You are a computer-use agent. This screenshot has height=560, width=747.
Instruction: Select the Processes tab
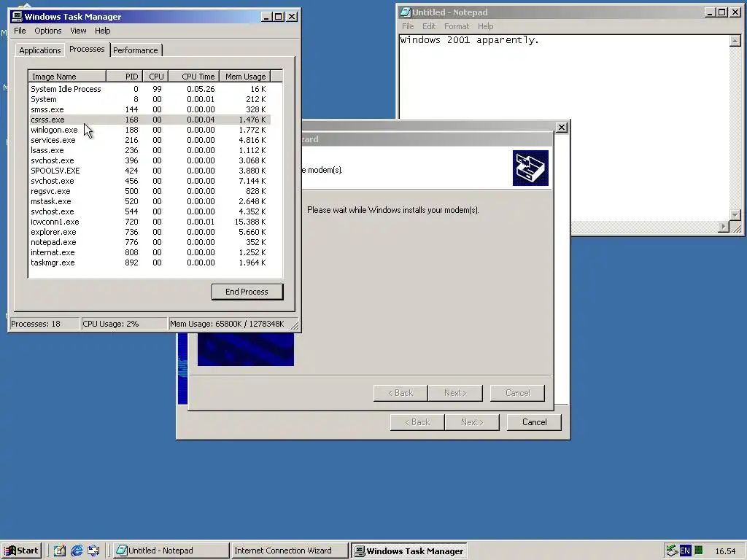point(87,49)
